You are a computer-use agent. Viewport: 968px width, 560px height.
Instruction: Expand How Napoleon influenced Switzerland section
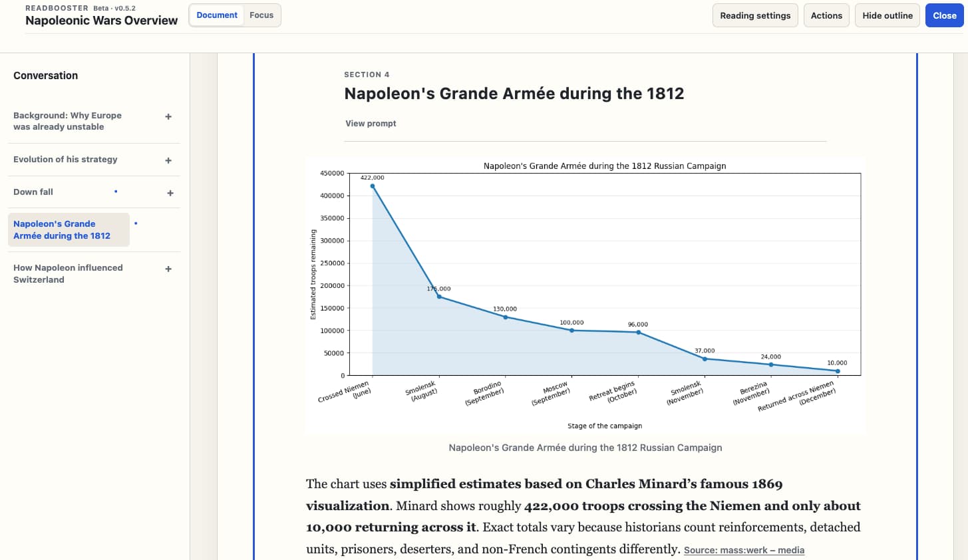point(168,269)
